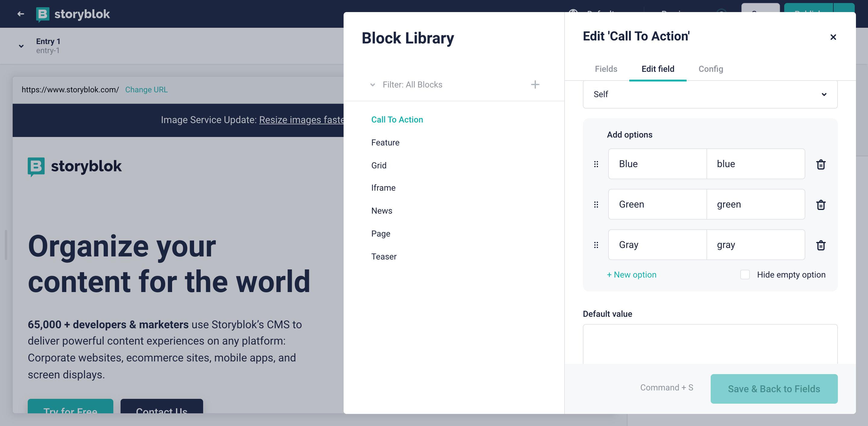Open the Resize images faster link
Screen dimensions: 868x426
coord(301,120)
